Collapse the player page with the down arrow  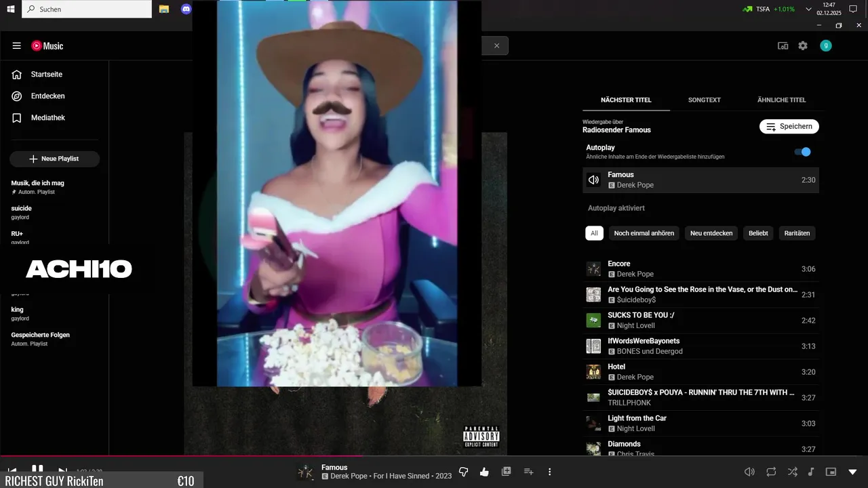click(x=852, y=472)
